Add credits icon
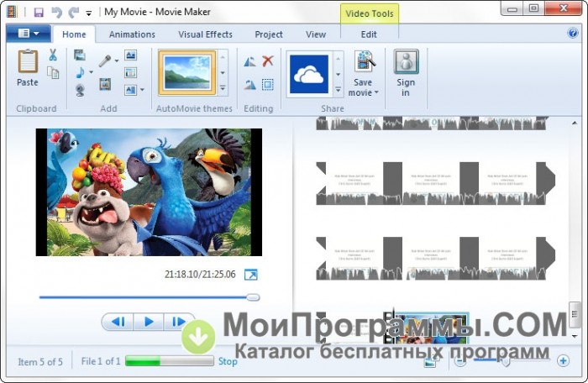This screenshot has height=383, width=588. (x=130, y=90)
